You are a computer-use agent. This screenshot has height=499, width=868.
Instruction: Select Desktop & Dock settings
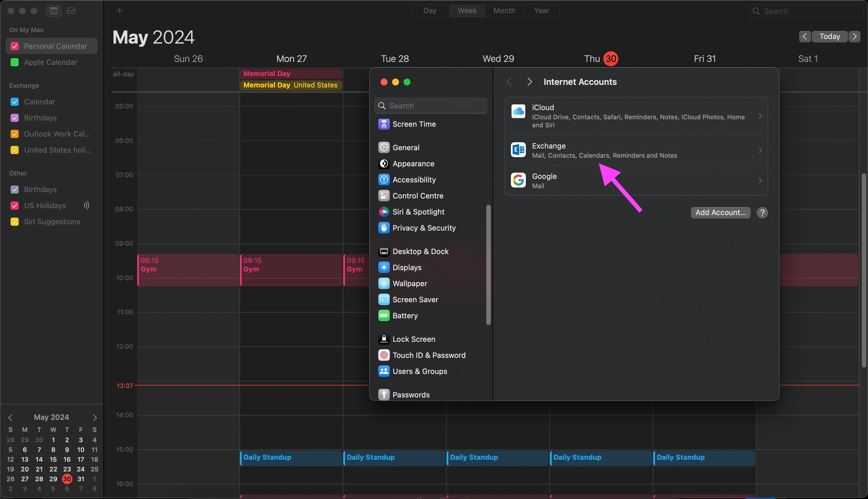tap(421, 251)
